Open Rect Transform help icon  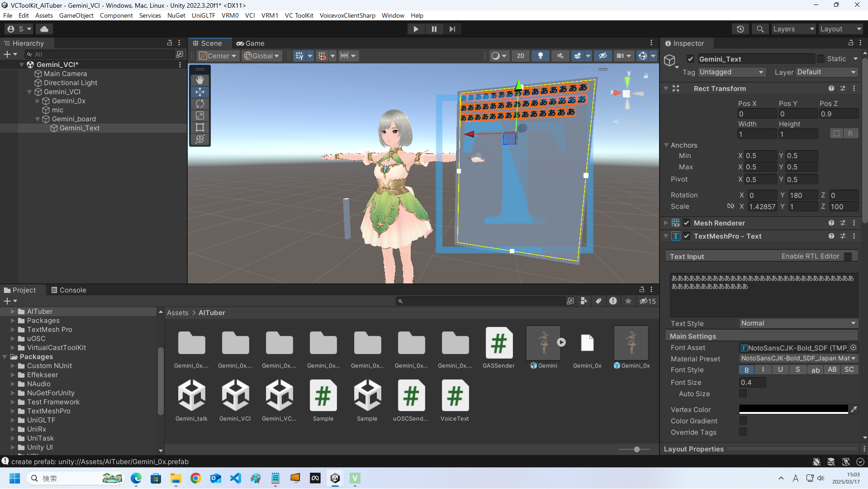(x=831, y=89)
